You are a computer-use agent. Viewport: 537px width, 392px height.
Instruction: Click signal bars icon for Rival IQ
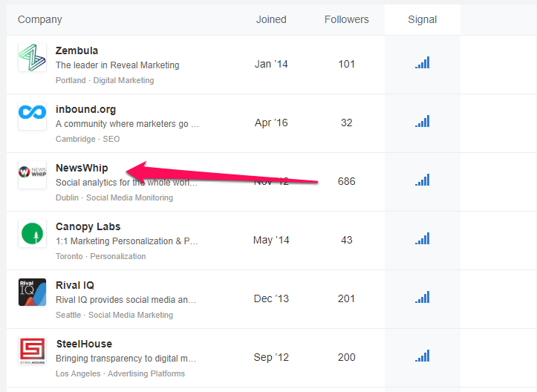click(423, 297)
